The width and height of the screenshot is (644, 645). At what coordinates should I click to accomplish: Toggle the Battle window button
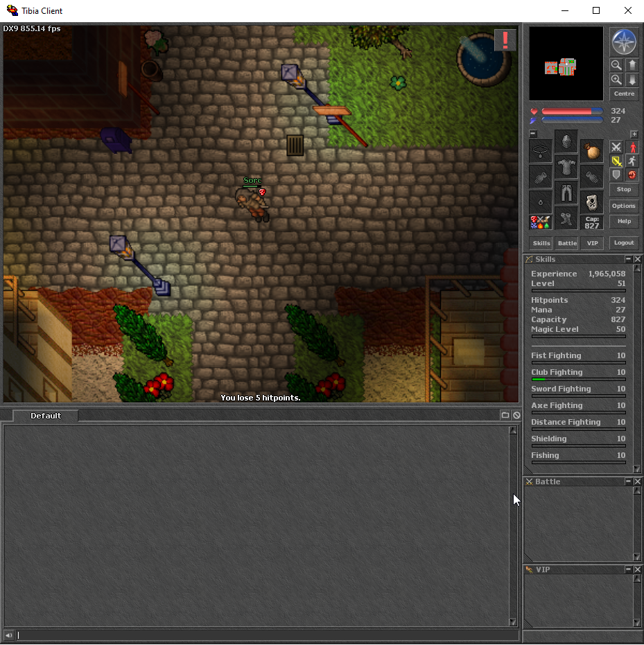567,243
